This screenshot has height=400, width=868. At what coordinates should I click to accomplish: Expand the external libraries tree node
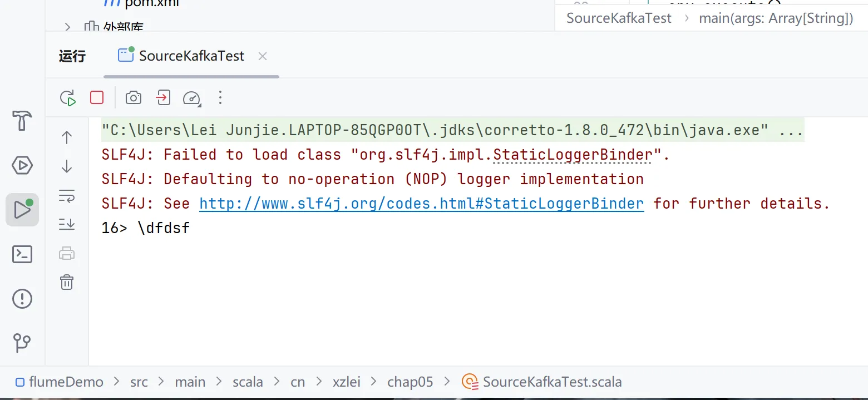pos(68,27)
